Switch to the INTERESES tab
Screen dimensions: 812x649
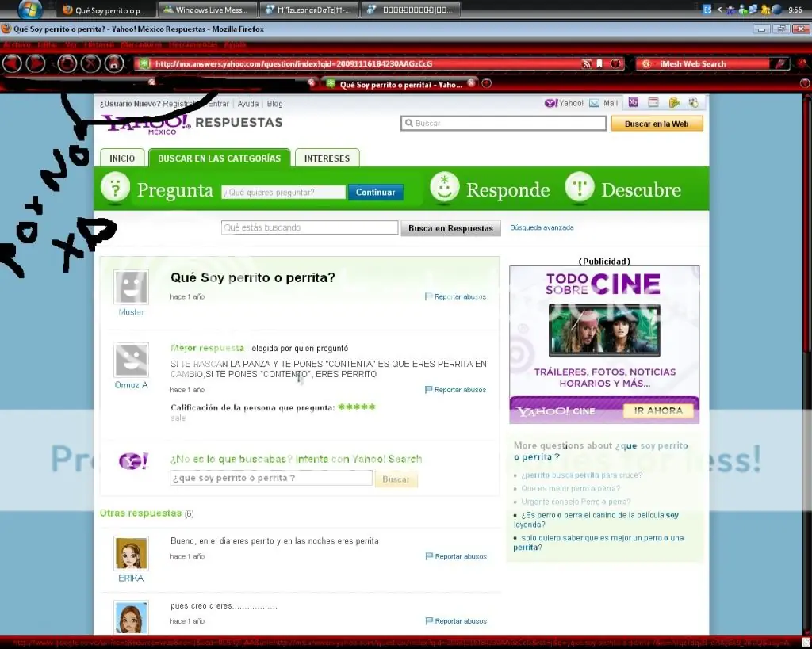coord(327,158)
